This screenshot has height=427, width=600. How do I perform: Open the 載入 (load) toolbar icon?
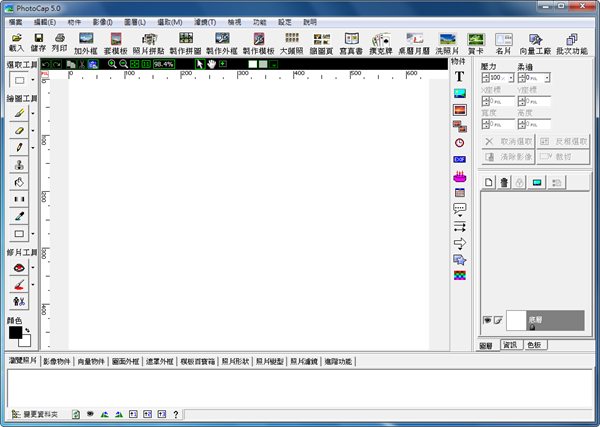[x=16, y=42]
